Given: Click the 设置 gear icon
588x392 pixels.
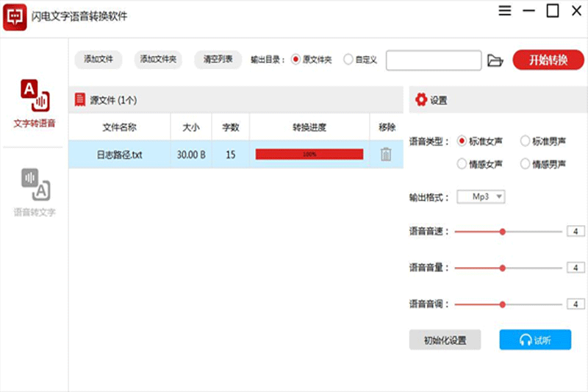Looking at the screenshot, I should 421,100.
